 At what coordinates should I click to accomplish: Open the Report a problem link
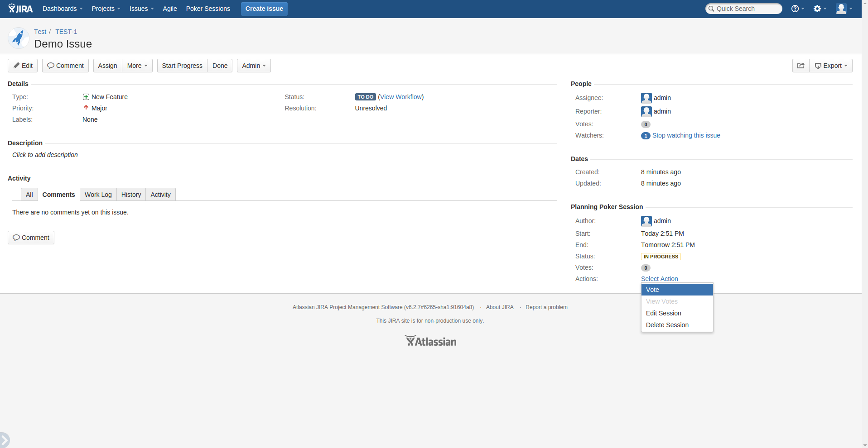click(546, 307)
